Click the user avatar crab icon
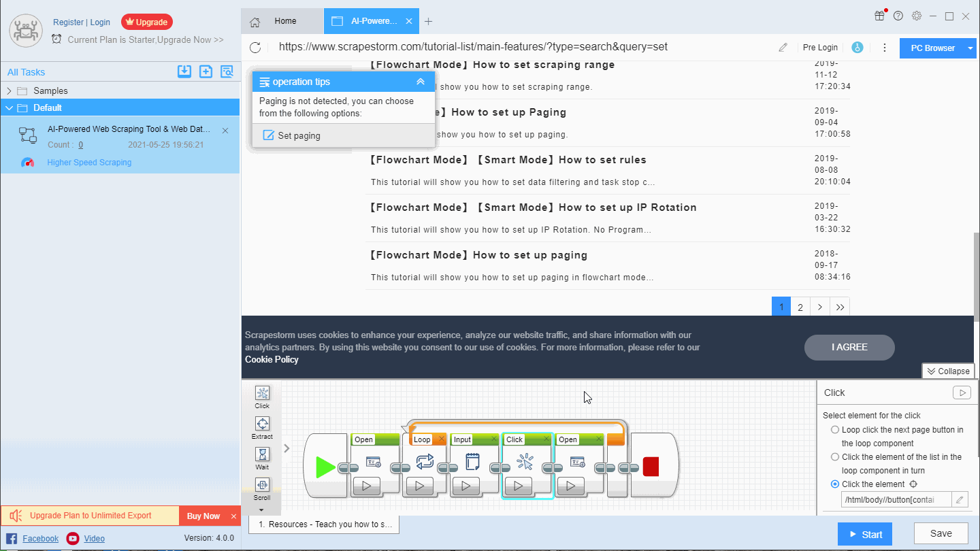The width and height of the screenshot is (980, 551). tap(26, 31)
